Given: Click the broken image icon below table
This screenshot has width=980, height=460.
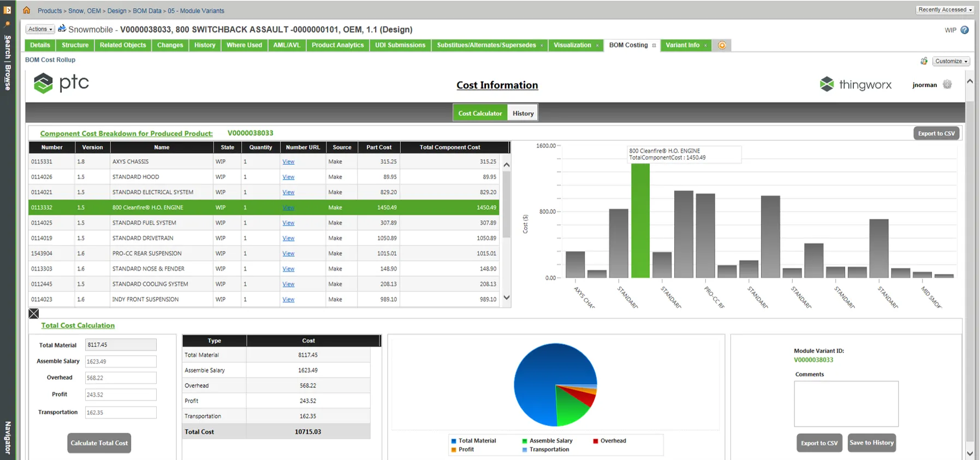Looking at the screenshot, I should [34, 313].
